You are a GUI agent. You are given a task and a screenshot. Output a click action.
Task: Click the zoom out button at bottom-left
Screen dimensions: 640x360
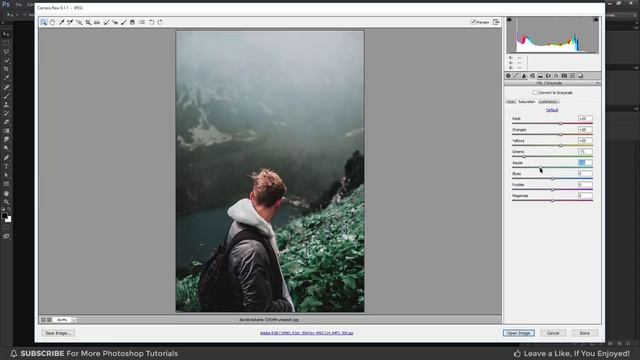[43, 320]
